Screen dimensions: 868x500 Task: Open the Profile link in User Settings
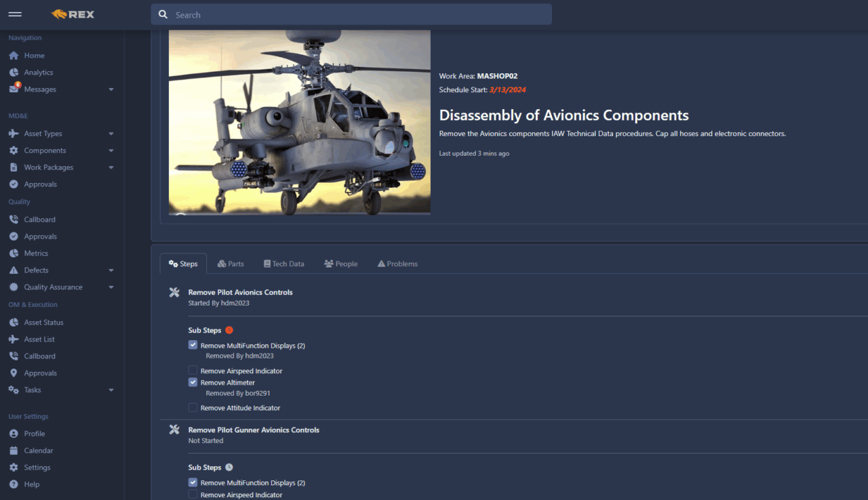click(x=34, y=434)
